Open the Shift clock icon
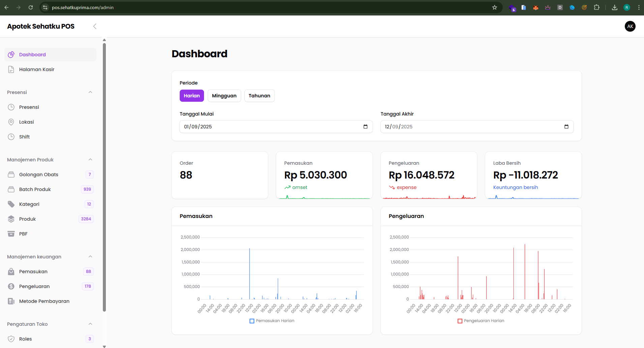The width and height of the screenshot is (644, 348). tap(11, 137)
